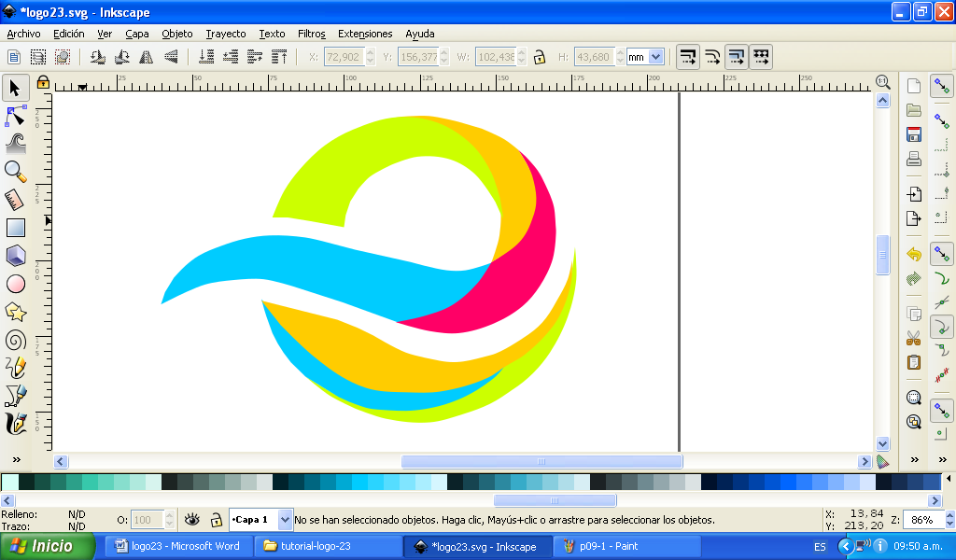Raise selection one step

pos(255,57)
